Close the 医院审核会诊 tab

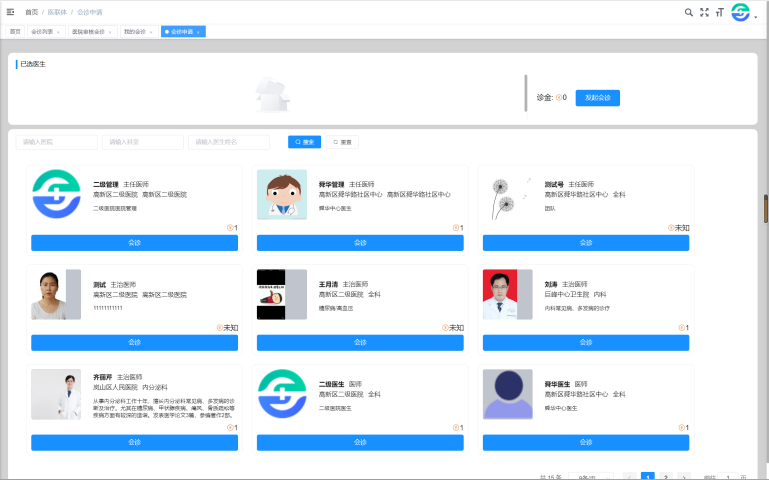(x=110, y=32)
